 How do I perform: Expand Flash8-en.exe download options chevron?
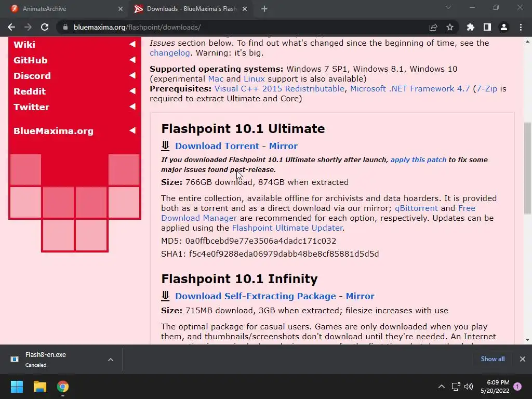coord(111,360)
